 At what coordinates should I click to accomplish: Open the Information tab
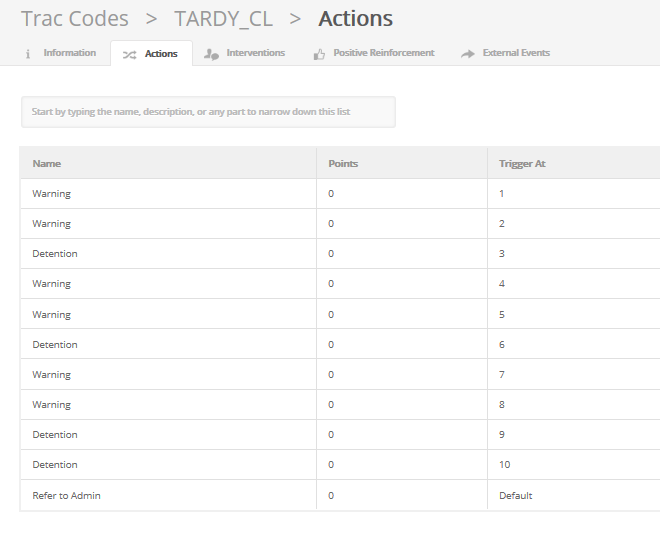coord(69,53)
